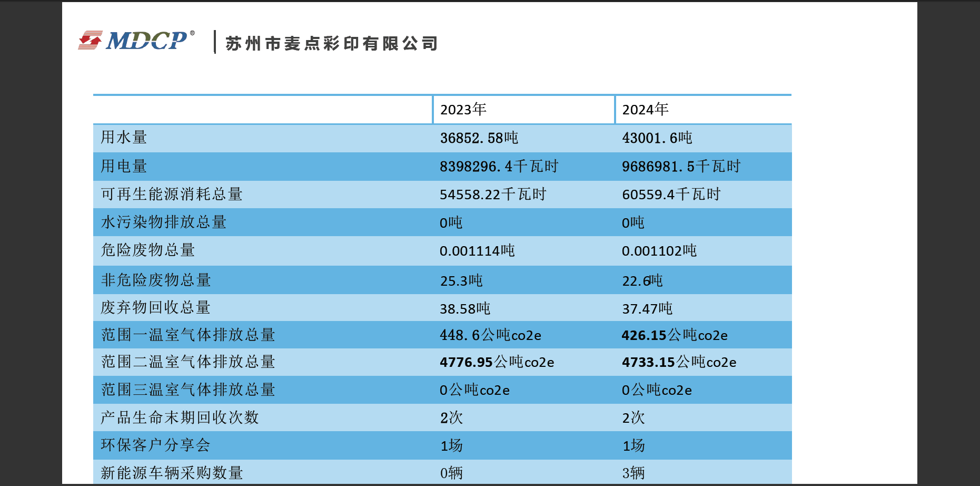Click the value 448.6公吨co2e
980x486 pixels.
tap(491, 335)
